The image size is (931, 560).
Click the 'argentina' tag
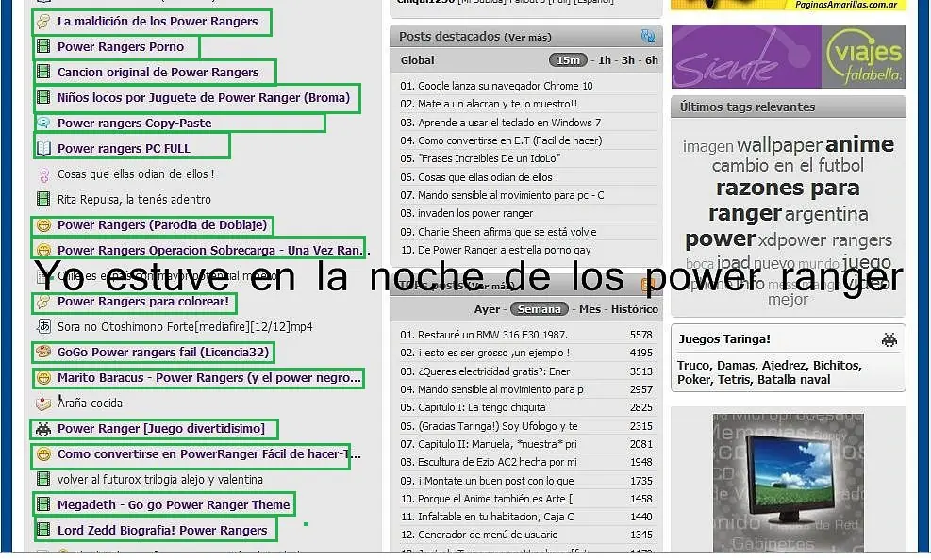[x=826, y=214]
